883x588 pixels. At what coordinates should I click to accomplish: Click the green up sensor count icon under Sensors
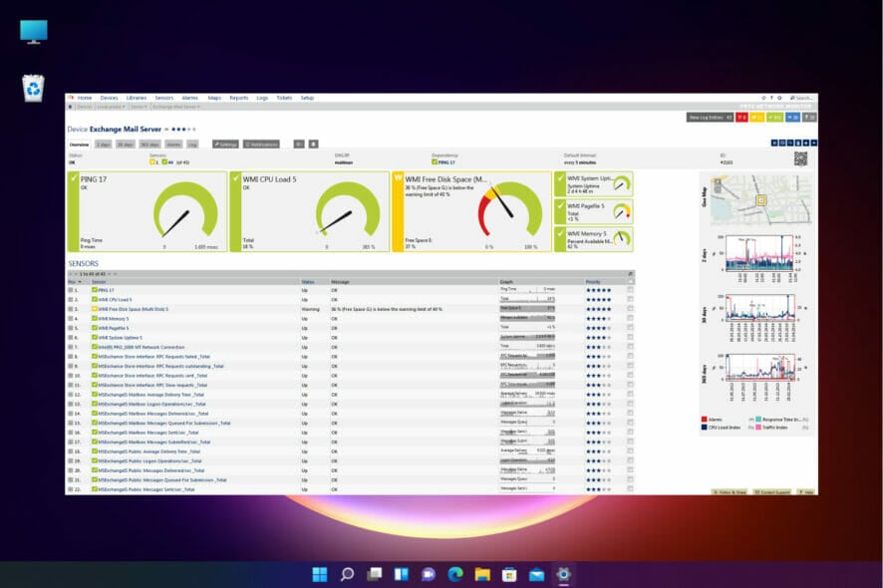164,162
